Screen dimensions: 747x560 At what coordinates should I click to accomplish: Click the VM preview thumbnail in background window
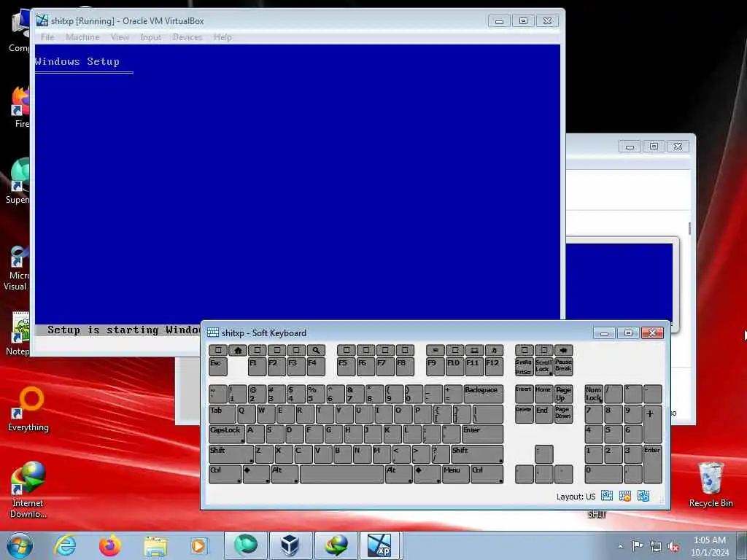tap(619, 284)
